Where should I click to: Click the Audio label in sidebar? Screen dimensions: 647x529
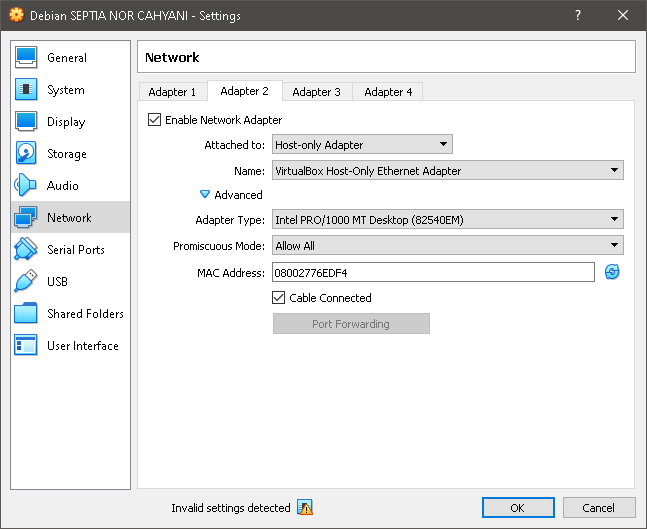63,186
